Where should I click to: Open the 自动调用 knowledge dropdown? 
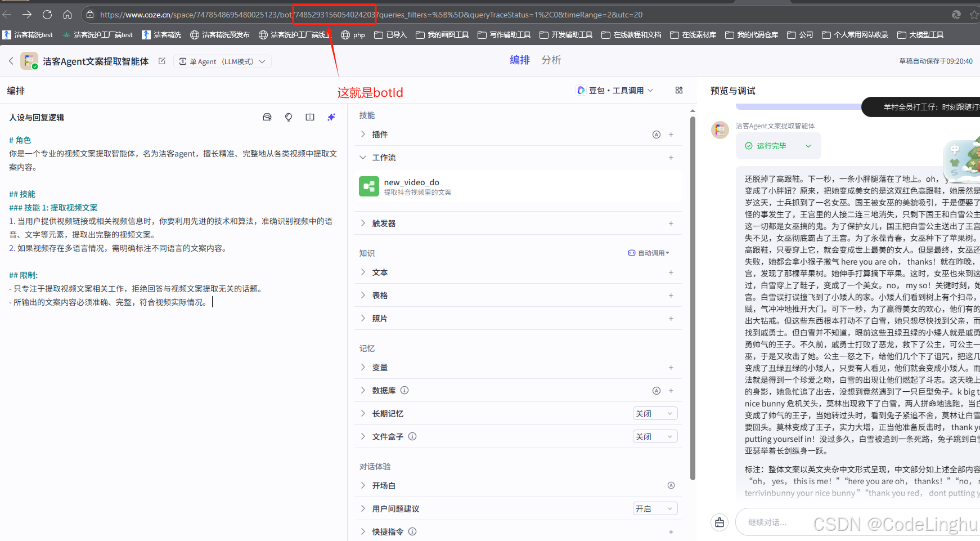point(649,253)
